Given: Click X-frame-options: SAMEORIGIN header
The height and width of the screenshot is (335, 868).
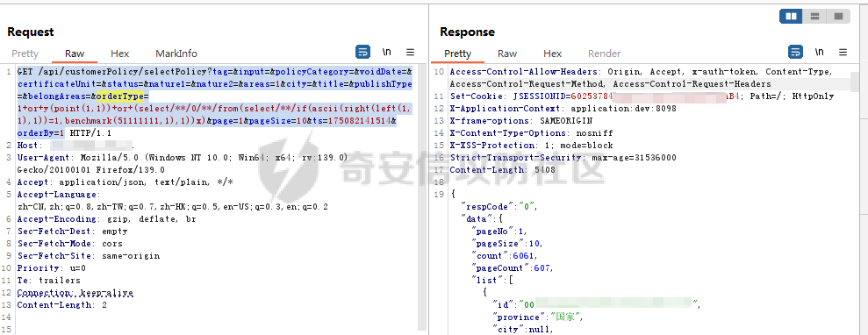Looking at the screenshot, I should 521,120.
